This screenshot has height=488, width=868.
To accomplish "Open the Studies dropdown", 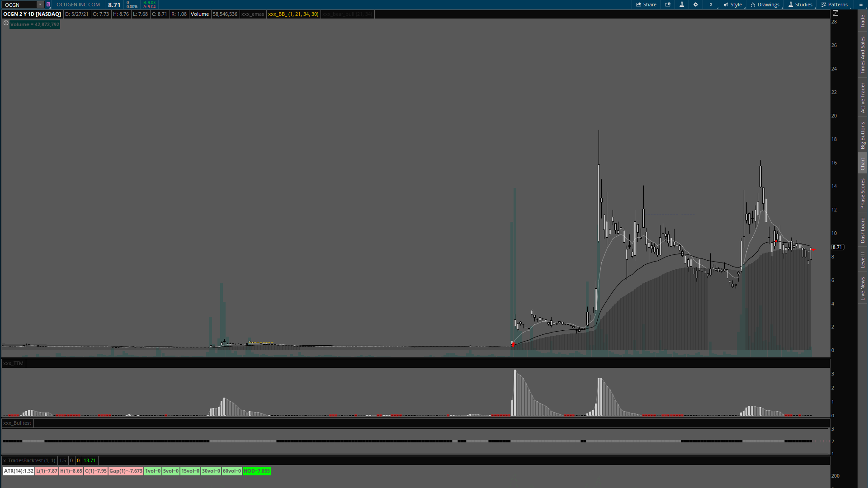I will [x=800, y=5].
